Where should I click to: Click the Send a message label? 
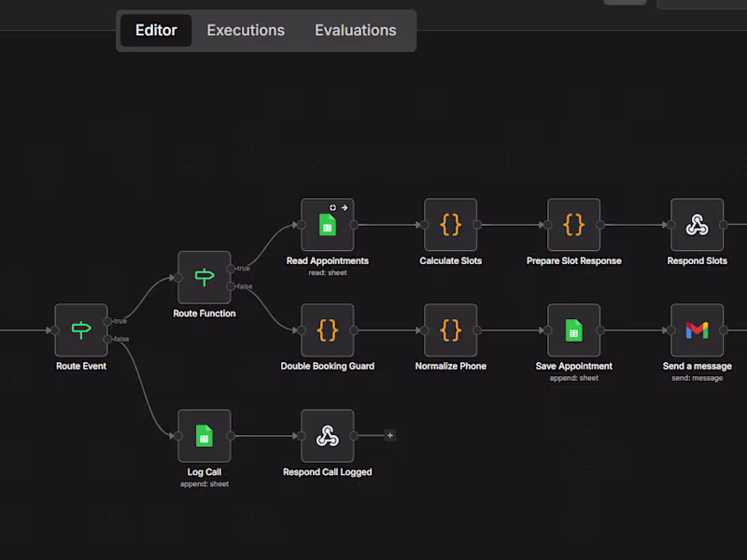[697, 366]
